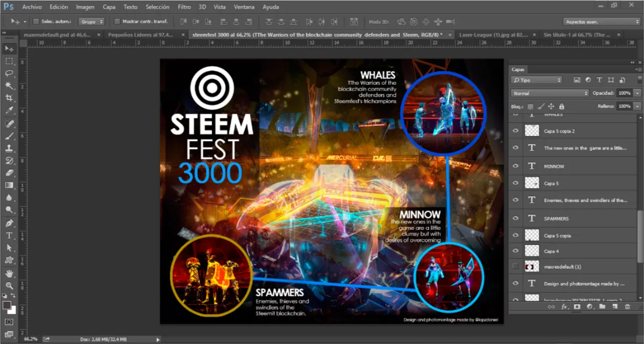Viewport: 644px width, 344px height.
Task: Hide the SPAMMERS text layer
Action: pos(516,218)
